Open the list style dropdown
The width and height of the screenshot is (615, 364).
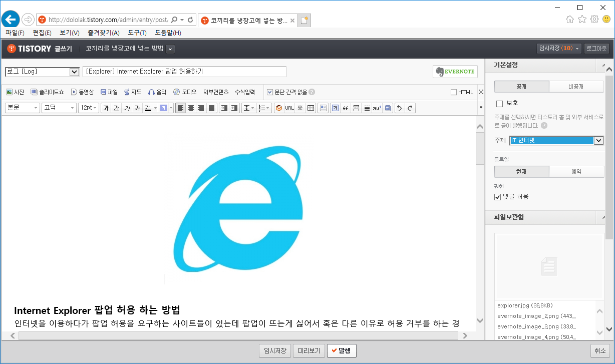coord(263,108)
